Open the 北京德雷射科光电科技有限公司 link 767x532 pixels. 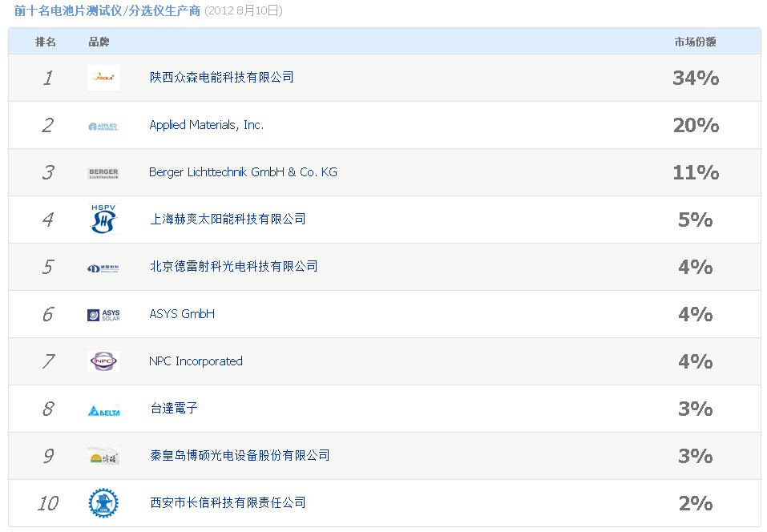click(x=233, y=266)
